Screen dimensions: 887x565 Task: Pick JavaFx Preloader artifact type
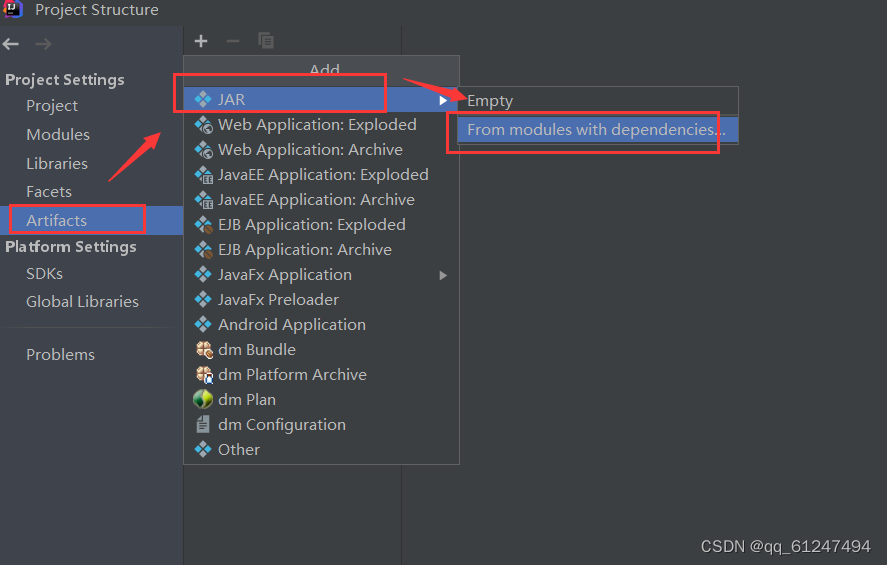[321, 299]
